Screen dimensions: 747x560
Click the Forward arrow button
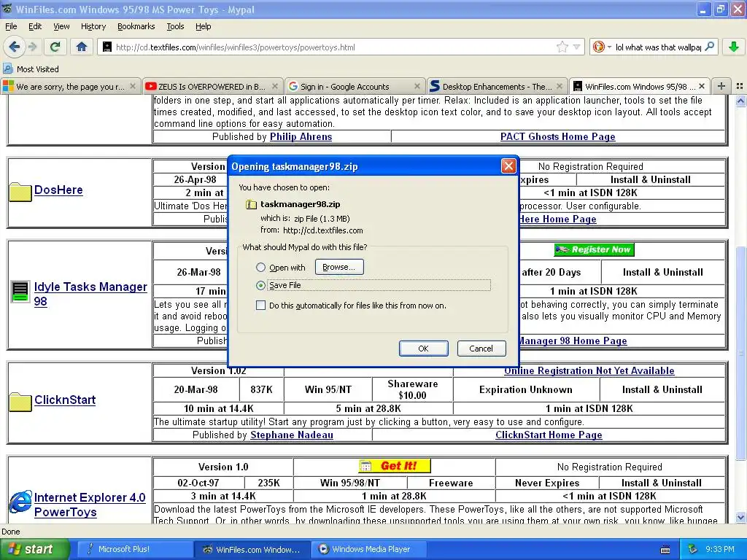pos(32,47)
